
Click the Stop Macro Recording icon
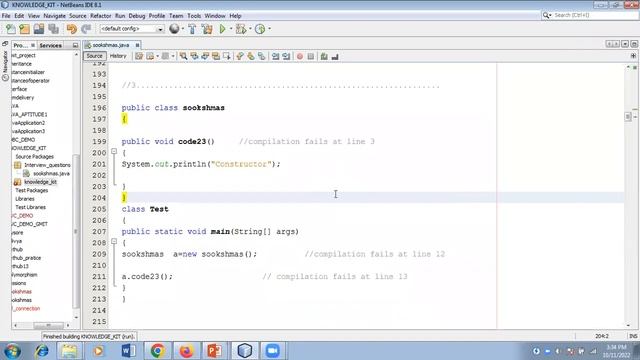pyautogui.click(x=311, y=56)
